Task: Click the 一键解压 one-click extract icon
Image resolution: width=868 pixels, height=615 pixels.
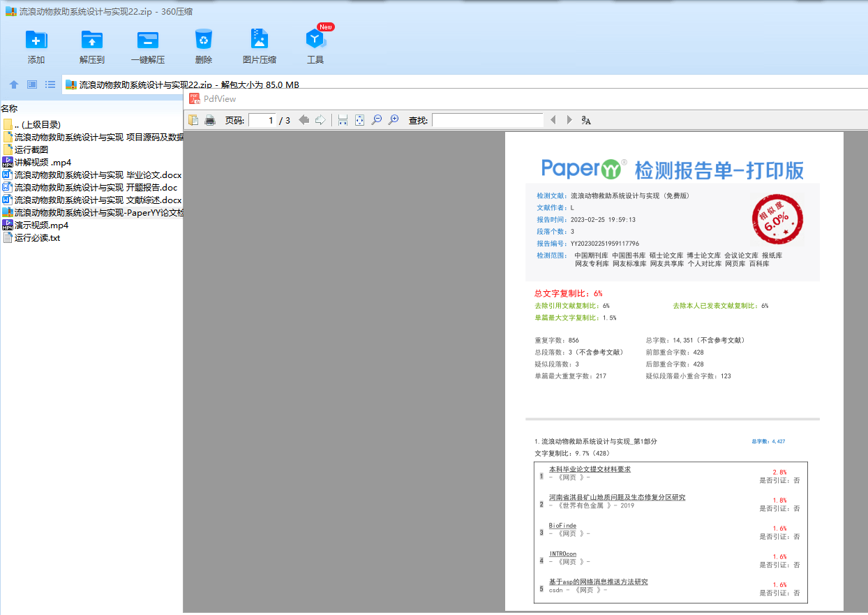Action: click(x=148, y=40)
